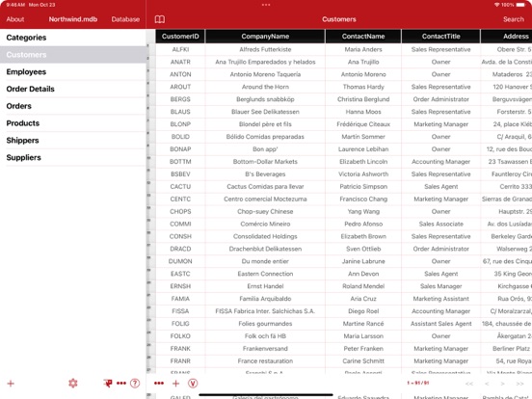Jump to last page double arrow
Viewport: 532px width, 399px height.
tap(519, 384)
